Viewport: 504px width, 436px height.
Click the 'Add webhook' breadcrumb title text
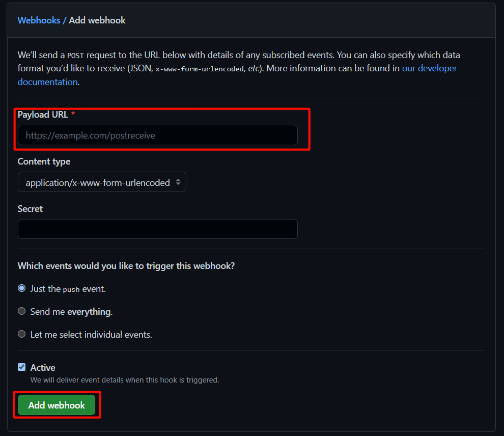pos(97,20)
